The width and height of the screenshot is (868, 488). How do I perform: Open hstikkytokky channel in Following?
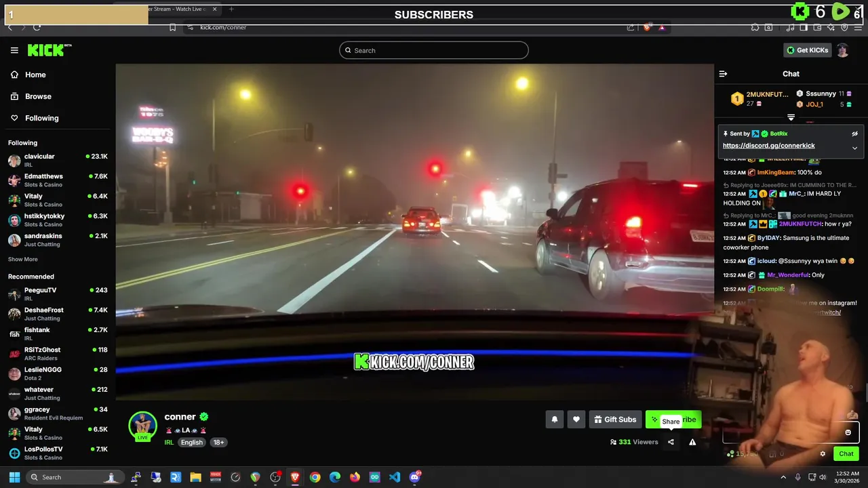coord(58,220)
